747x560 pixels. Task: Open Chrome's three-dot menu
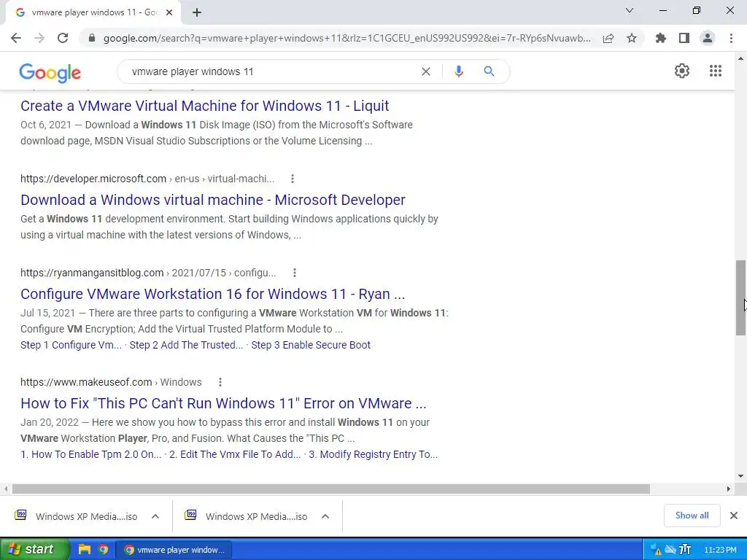pos(731,38)
